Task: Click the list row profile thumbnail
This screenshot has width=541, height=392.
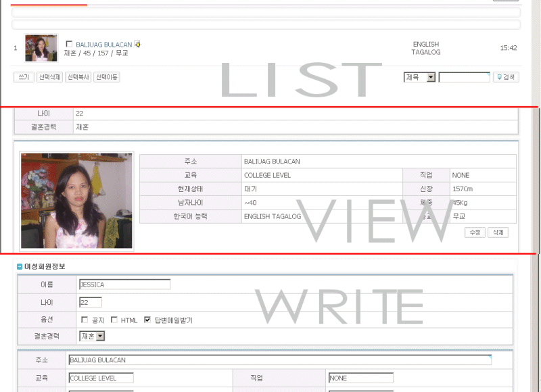Action: 41,48
